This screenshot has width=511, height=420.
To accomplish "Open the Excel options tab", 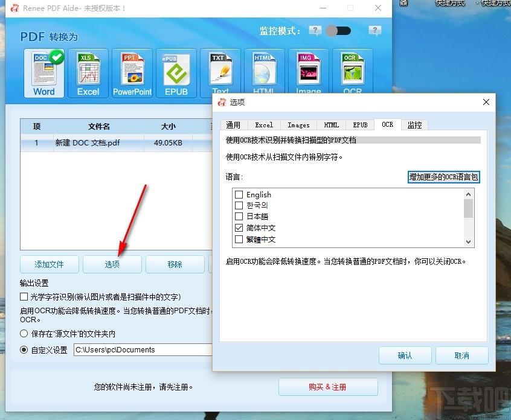I will pyautogui.click(x=264, y=125).
